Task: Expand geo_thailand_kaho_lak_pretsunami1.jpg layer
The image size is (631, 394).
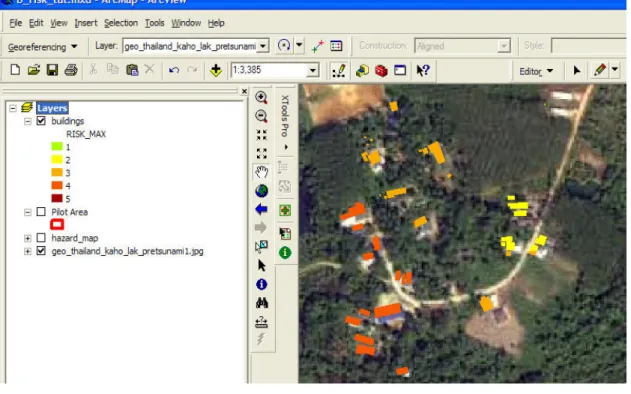Action: (x=27, y=251)
